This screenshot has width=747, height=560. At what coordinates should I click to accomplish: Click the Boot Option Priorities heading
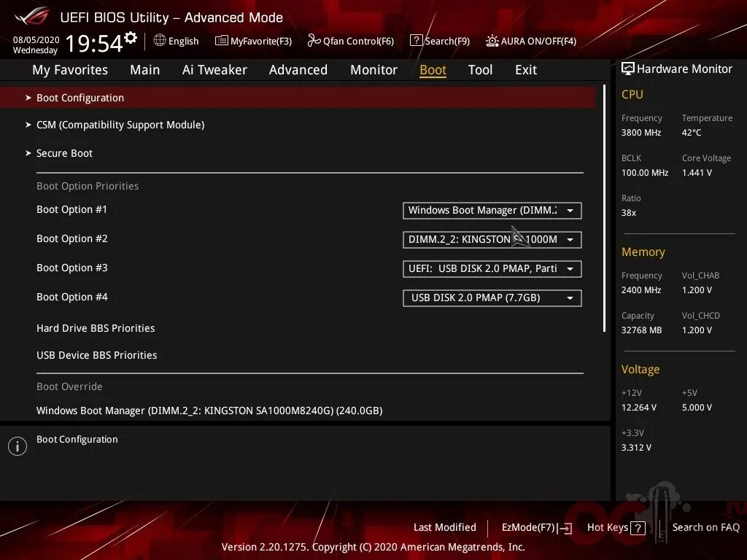88,186
